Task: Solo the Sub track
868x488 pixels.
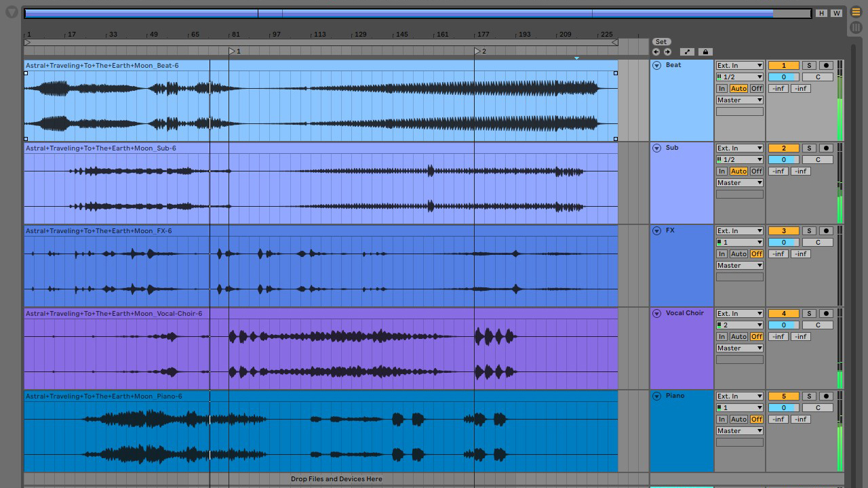Action: (809, 148)
